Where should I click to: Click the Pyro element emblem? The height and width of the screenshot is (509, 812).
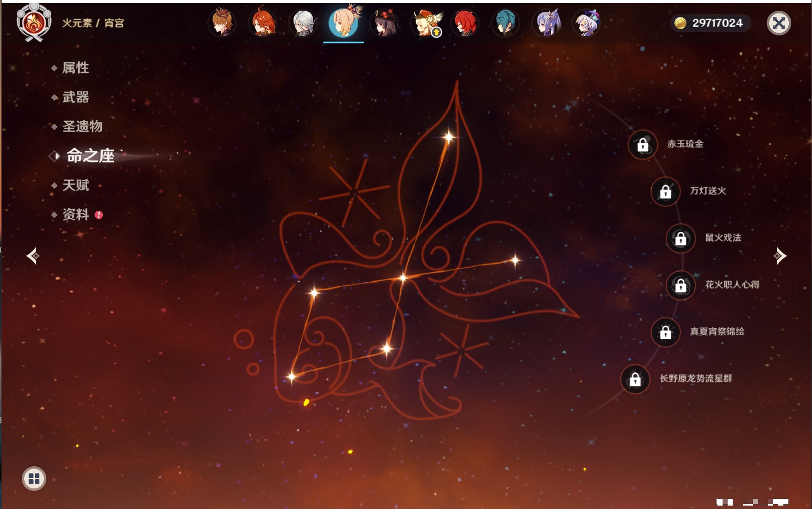(x=34, y=22)
